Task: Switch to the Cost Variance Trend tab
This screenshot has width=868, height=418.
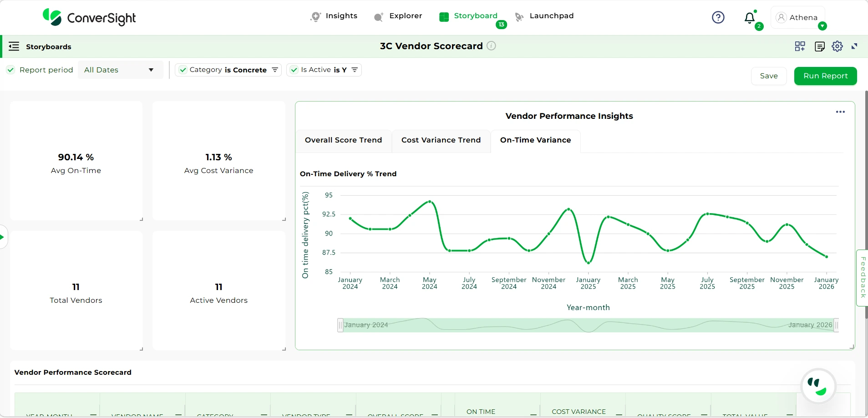Action: click(441, 140)
